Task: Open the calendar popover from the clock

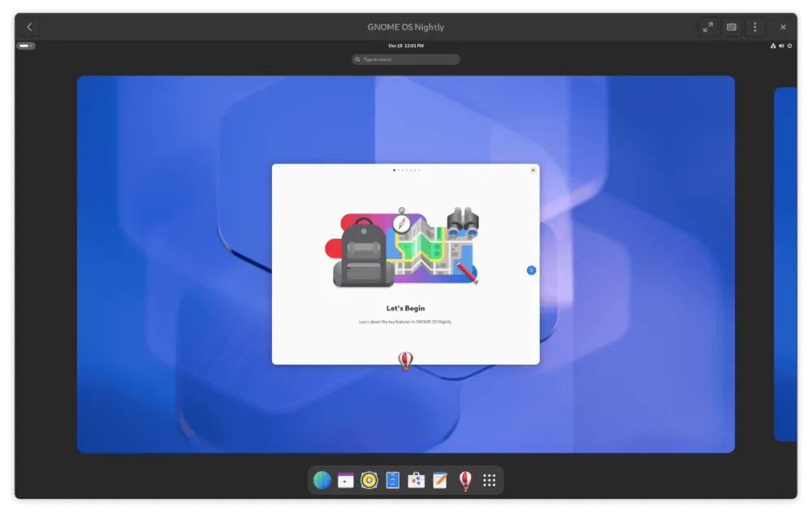Action: point(406,45)
